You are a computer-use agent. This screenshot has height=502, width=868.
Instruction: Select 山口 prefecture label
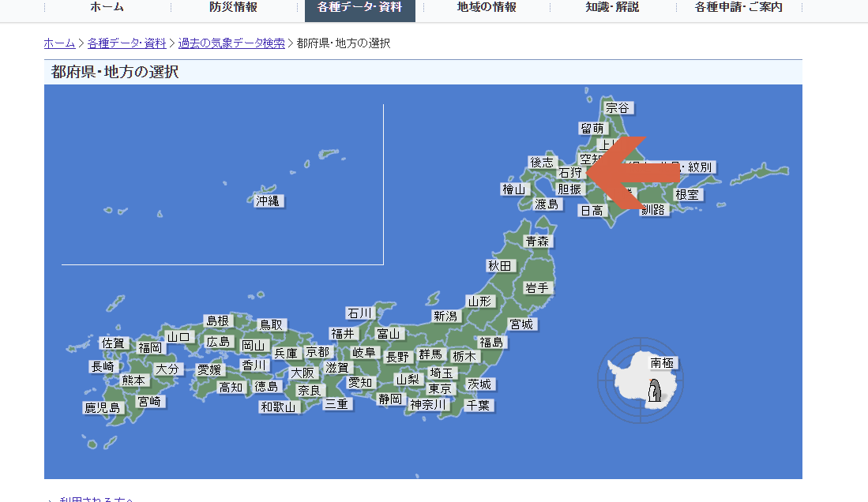[178, 337]
